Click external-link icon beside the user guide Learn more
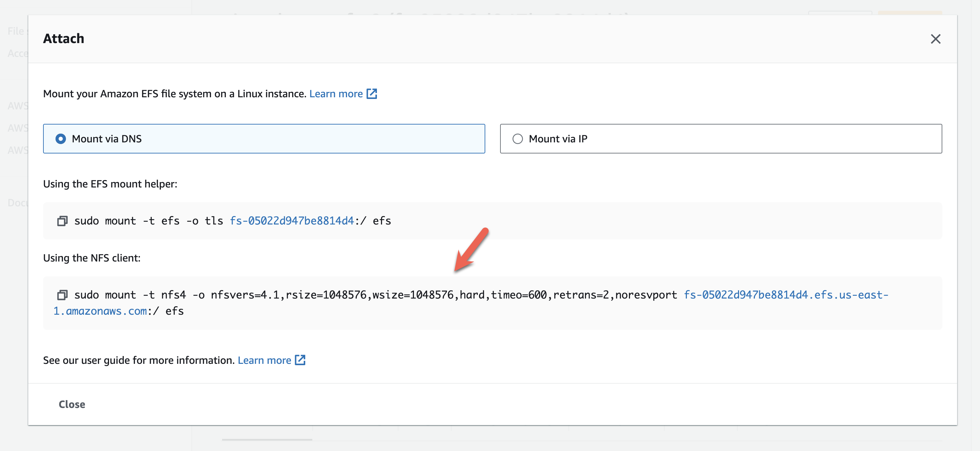The image size is (980, 451). click(x=300, y=360)
